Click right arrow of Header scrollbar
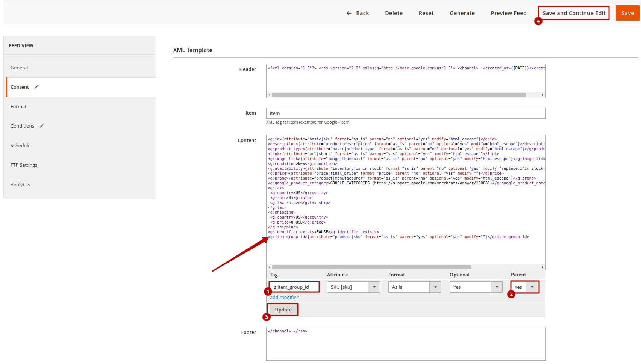Screen dimensions: 641x364 tap(542, 95)
